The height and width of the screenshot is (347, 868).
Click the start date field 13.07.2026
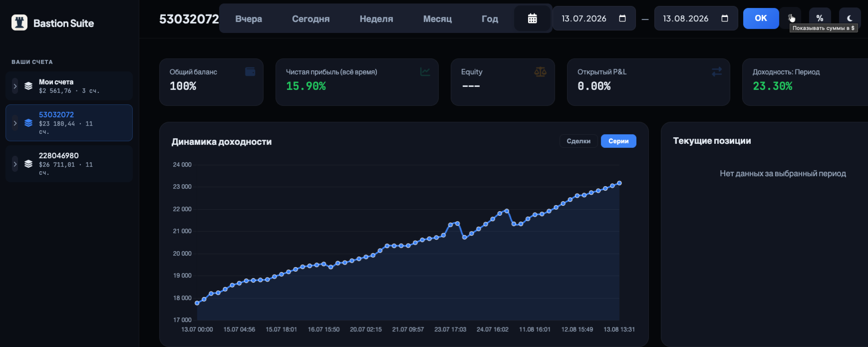coord(594,18)
